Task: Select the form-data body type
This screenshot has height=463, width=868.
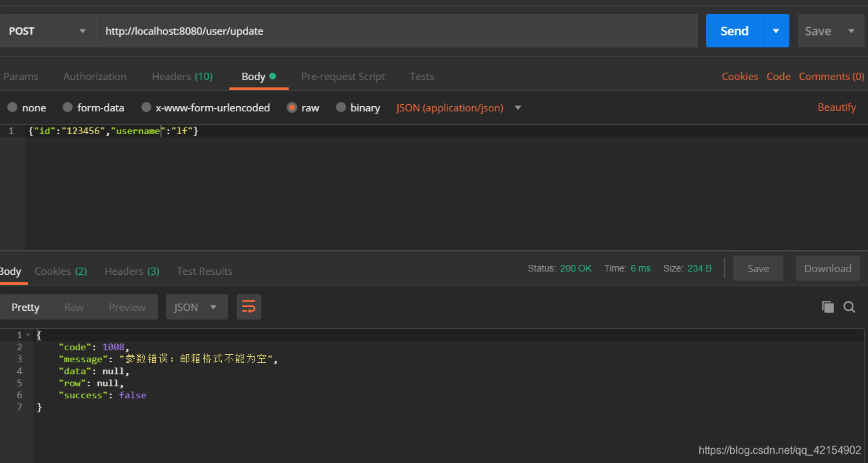Action: pyautogui.click(x=93, y=107)
